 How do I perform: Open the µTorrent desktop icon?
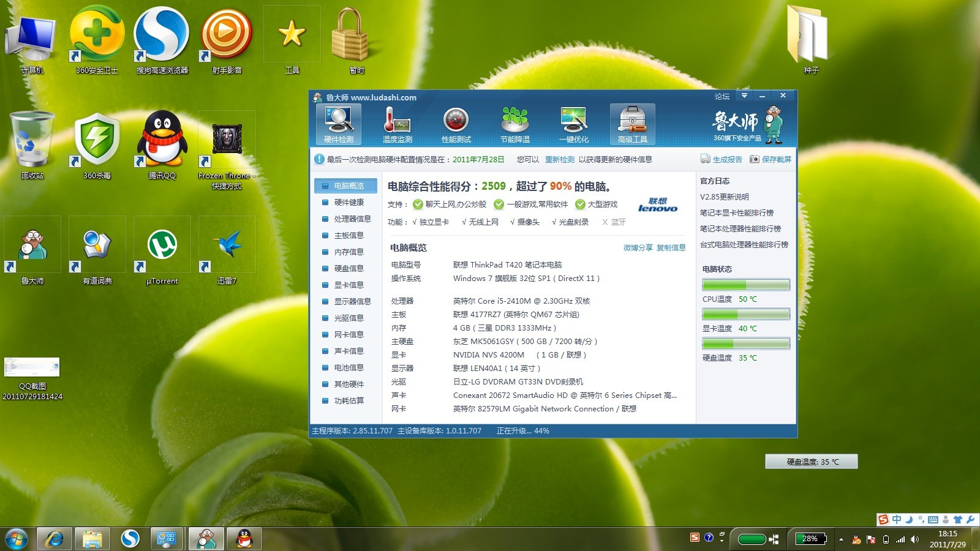pos(162,251)
